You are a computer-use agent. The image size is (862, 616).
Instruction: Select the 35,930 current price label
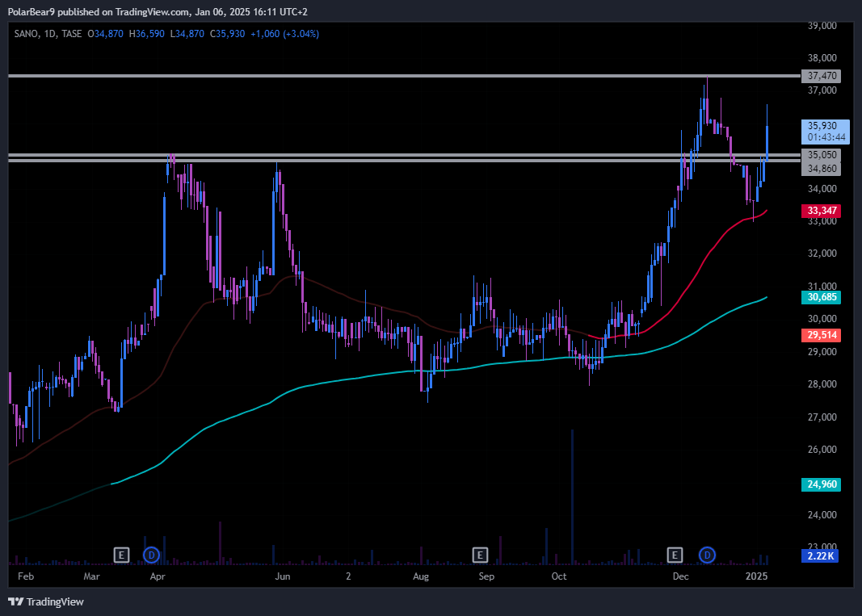(822, 126)
